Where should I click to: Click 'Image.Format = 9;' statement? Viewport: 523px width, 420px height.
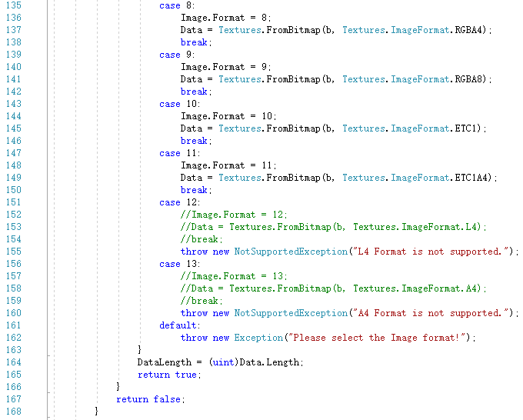click(226, 67)
